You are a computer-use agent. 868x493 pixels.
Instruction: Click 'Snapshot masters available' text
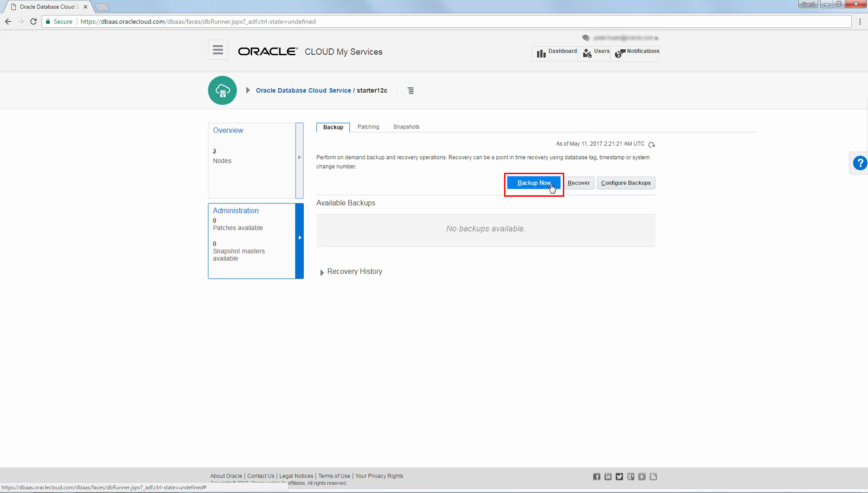239,255
